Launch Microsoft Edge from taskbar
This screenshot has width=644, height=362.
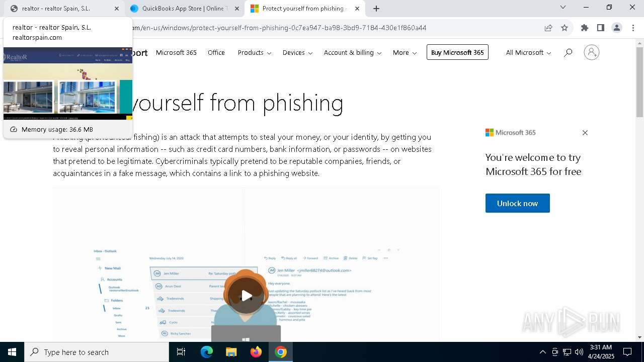pos(207,352)
